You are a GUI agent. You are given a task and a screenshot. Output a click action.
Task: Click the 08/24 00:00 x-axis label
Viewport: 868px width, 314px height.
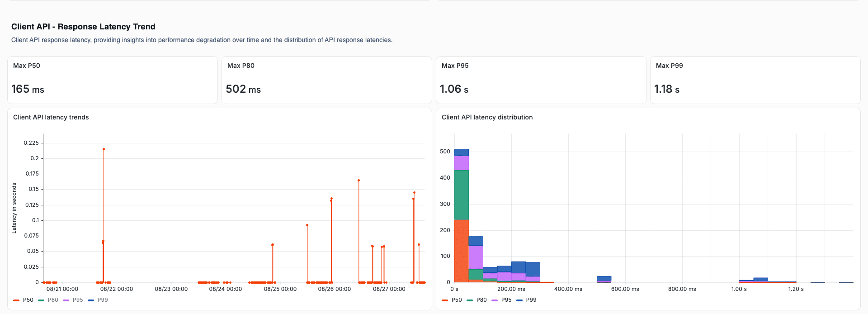click(226, 289)
